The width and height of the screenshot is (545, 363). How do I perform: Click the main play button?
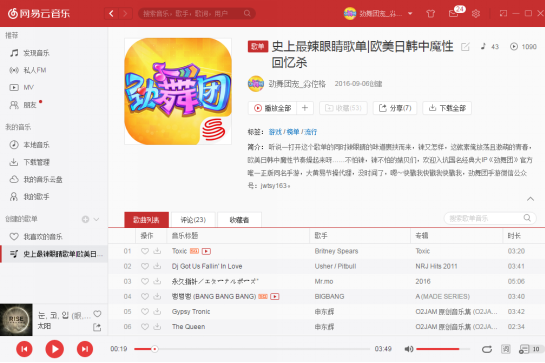[x=55, y=349]
